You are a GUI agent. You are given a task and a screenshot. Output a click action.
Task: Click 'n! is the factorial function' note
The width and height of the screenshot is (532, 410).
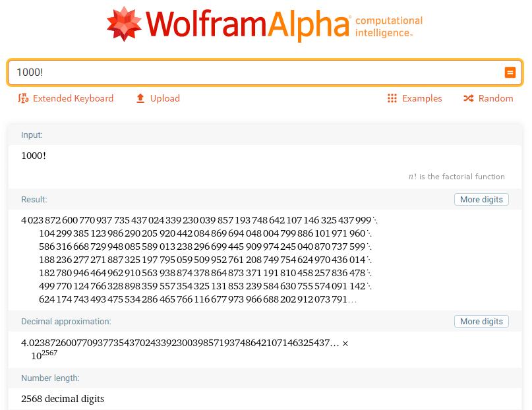tap(457, 177)
